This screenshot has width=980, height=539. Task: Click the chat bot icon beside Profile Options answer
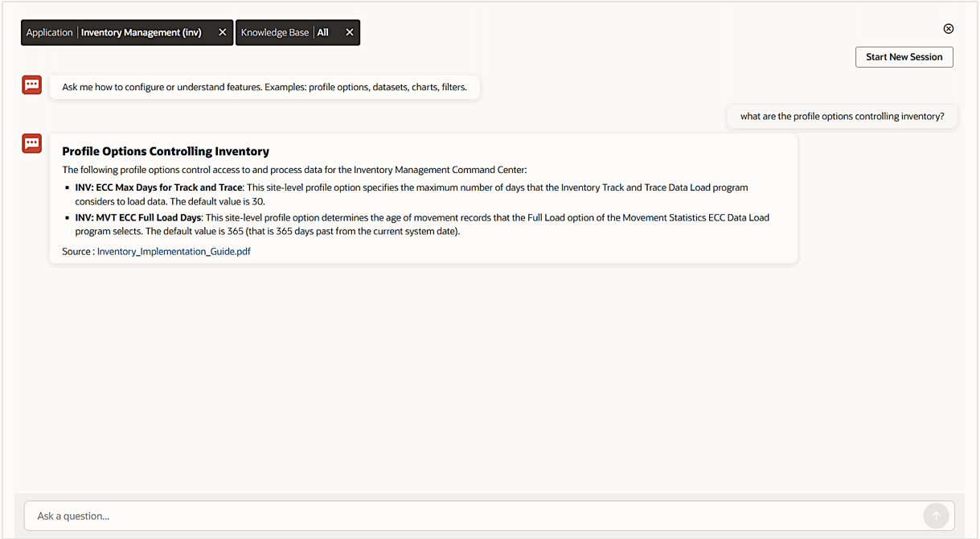pos(32,144)
